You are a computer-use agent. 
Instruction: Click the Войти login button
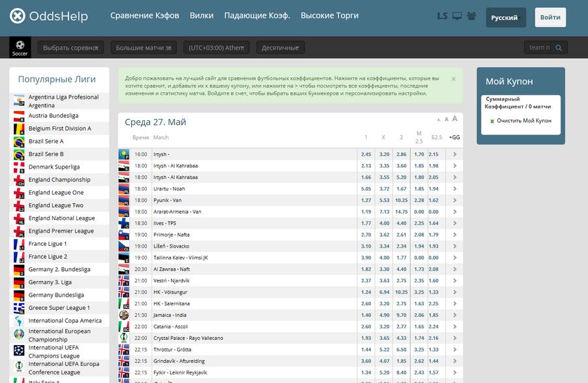pos(550,17)
